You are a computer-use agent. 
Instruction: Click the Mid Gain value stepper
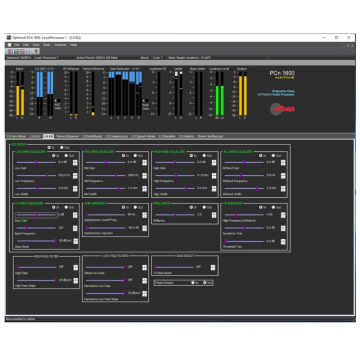[x=144, y=163]
